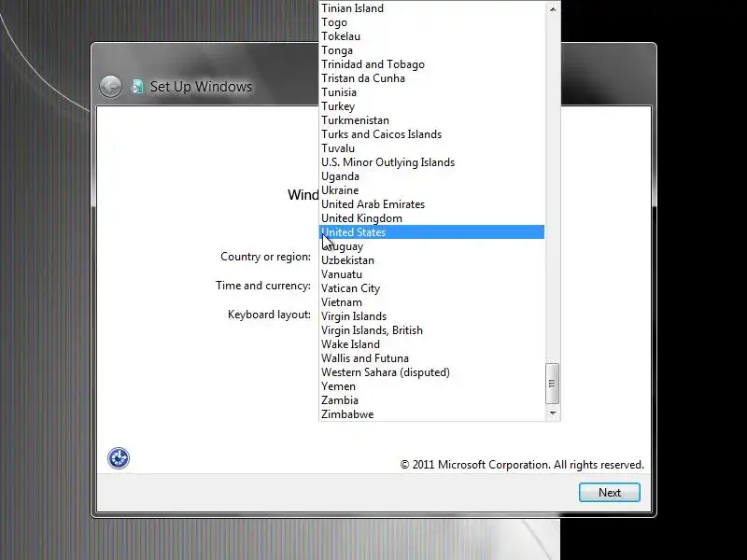Screen dimensions: 747x560
Task: Pick Vietnam as country
Action: coord(431,302)
